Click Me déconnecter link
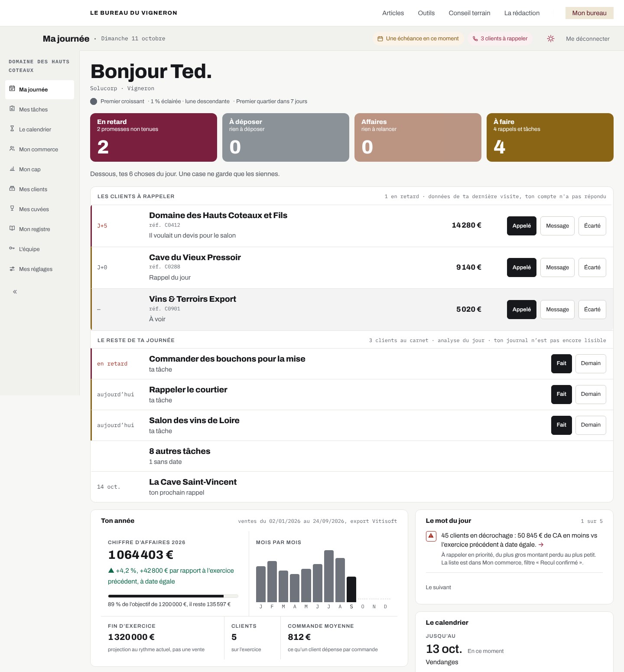 click(588, 39)
